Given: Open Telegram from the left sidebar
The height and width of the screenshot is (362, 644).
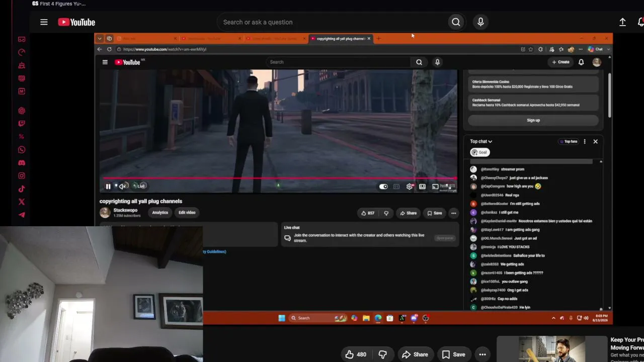Looking at the screenshot, I should coord(22,215).
